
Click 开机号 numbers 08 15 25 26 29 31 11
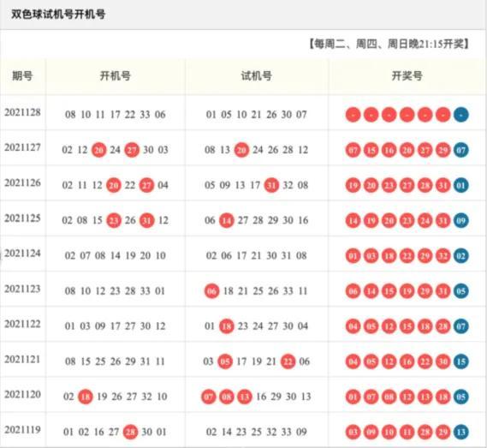[x=116, y=361]
